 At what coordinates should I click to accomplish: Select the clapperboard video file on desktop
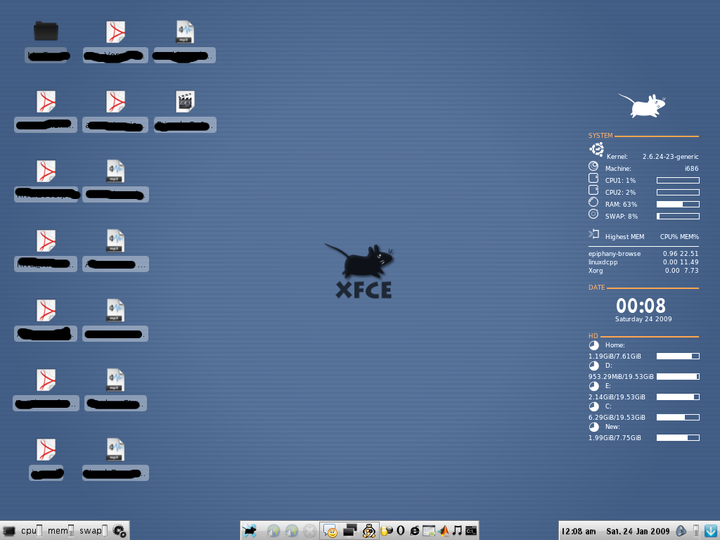point(185,101)
